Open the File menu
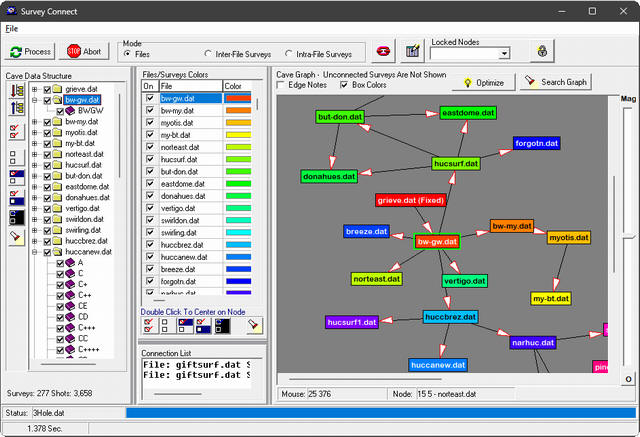The image size is (640, 437). tap(11, 29)
